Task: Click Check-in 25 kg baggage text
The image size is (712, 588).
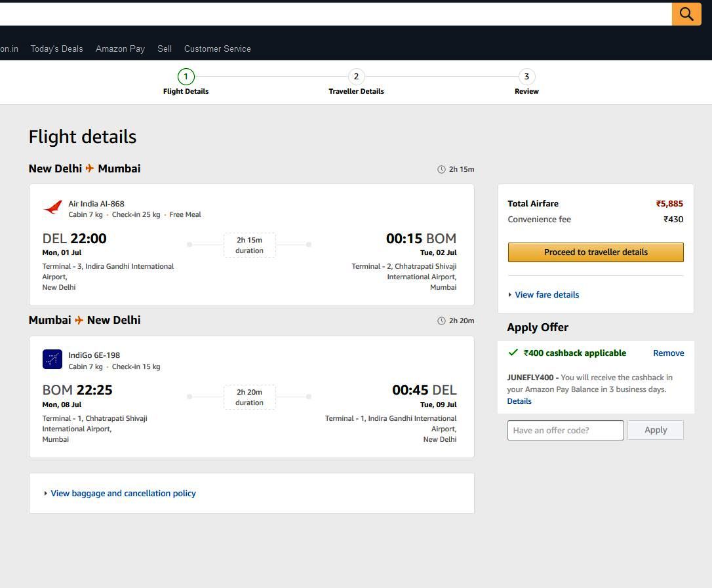Action: [136, 214]
